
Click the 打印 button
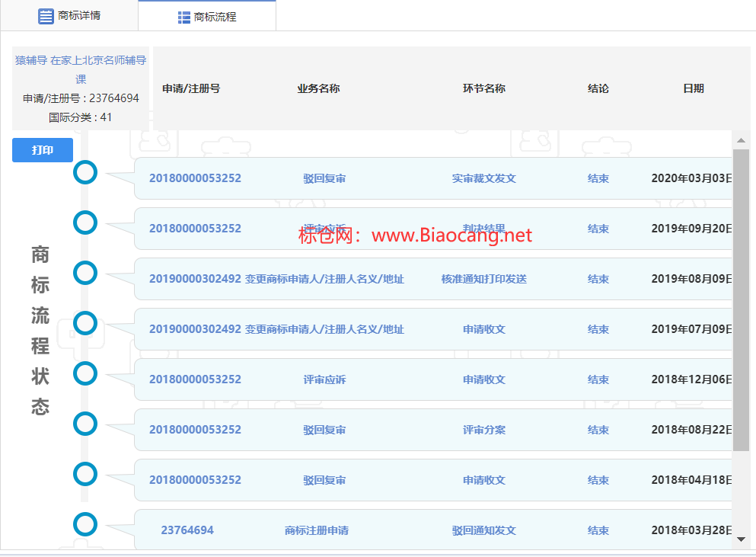43,150
